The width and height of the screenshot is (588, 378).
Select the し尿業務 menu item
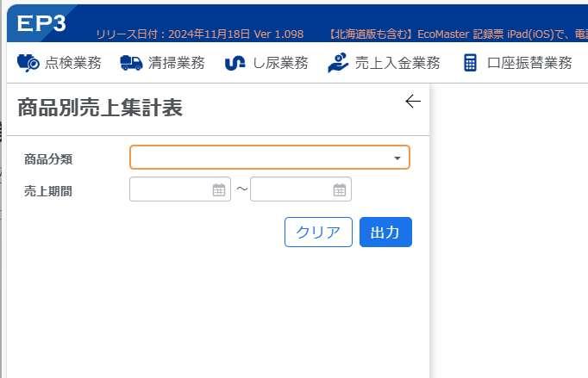[x=266, y=63]
